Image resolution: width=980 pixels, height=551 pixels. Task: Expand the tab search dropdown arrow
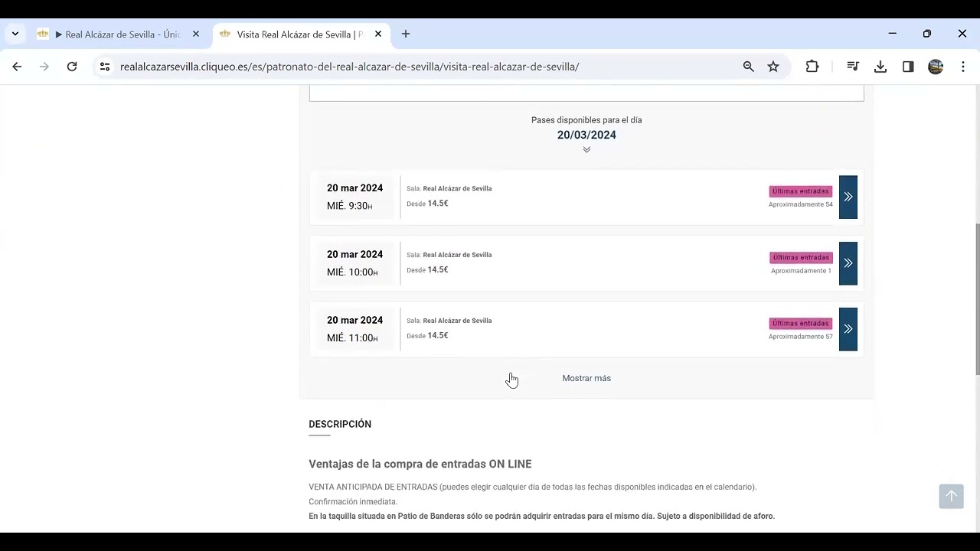click(x=15, y=34)
